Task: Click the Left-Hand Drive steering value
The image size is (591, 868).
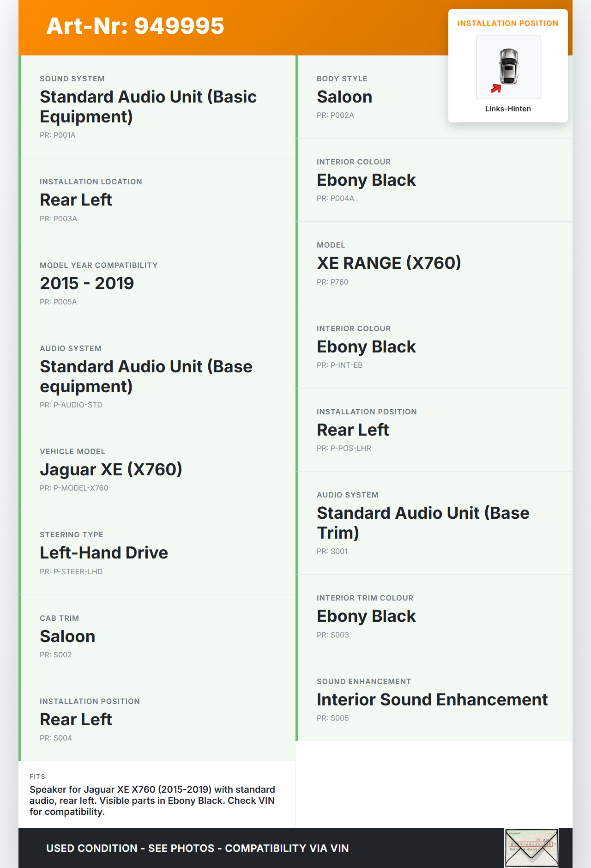Action: 104,552
